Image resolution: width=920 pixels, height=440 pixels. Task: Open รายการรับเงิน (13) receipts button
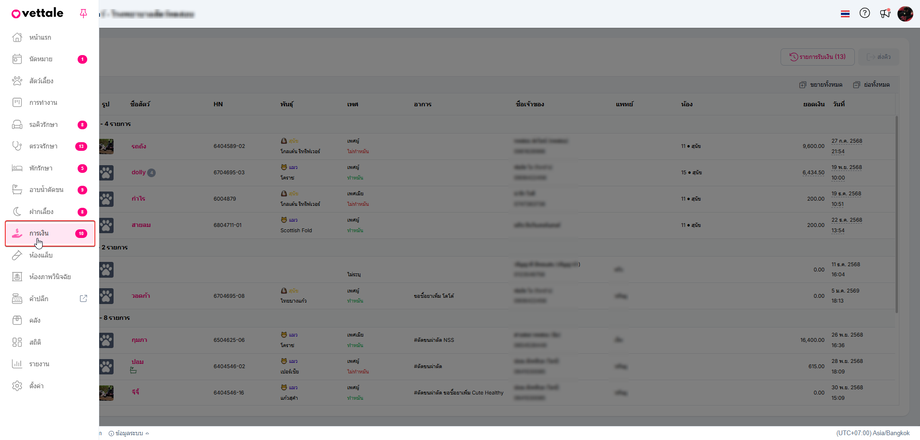(817, 57)
